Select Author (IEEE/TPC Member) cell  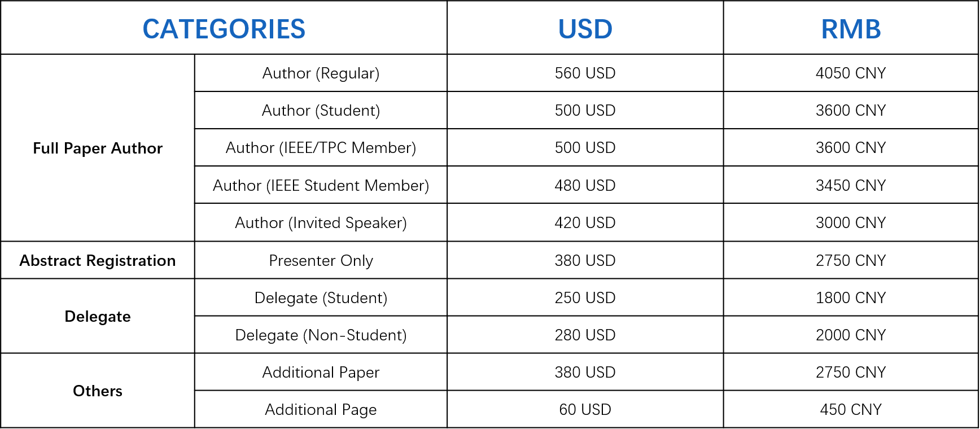coord(321,147)
